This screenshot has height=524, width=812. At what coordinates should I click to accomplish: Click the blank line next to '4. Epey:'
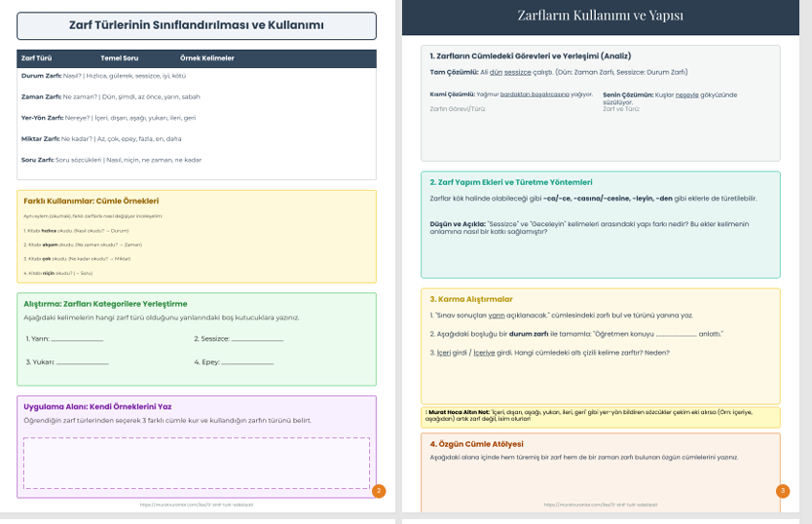coord(247,362)
